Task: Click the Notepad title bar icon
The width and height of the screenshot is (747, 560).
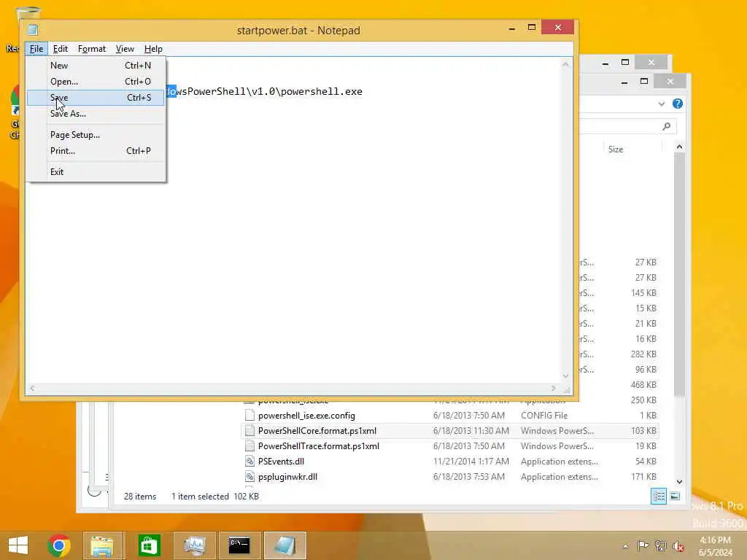Action: tap(33, 29)
